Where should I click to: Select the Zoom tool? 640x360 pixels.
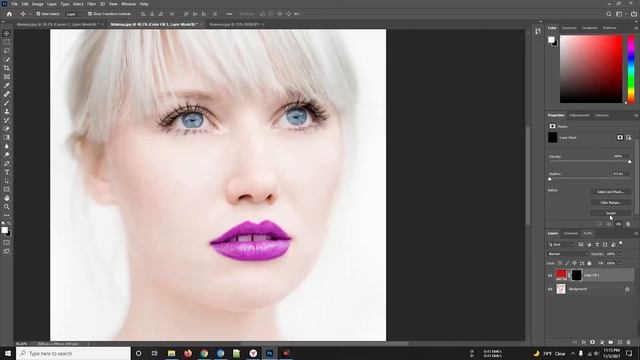pyautogui.click(x=7, y=207)
